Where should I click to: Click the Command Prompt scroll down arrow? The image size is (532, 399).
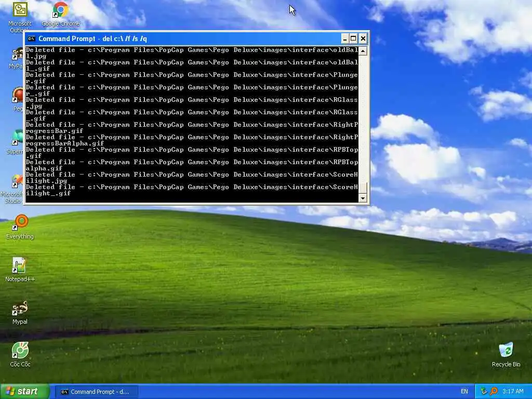point(363,198)
